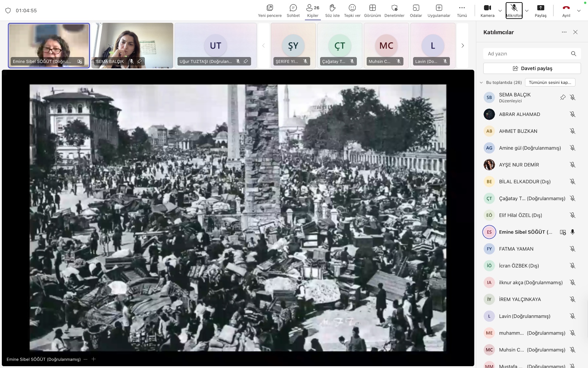The width and height of the screenshot is (588, 368).
Task: Raise hand with Söz iste
Action: pos(332,10)
